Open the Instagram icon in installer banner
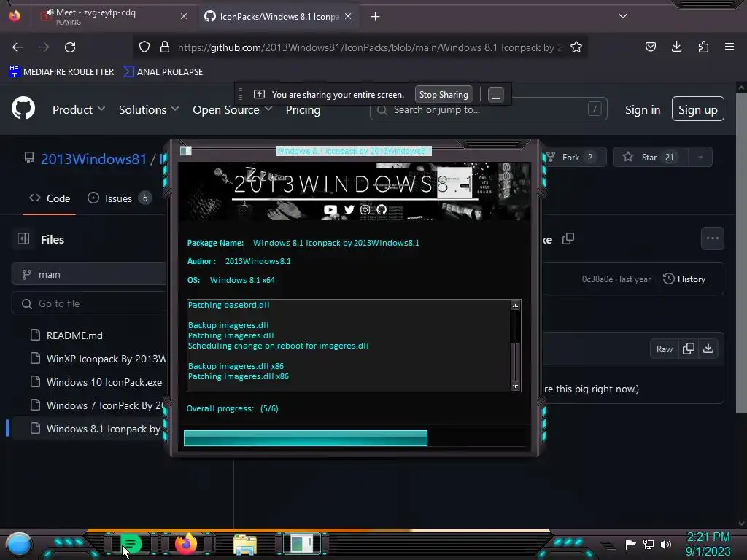The image size is (747, 560). (365, 209)
